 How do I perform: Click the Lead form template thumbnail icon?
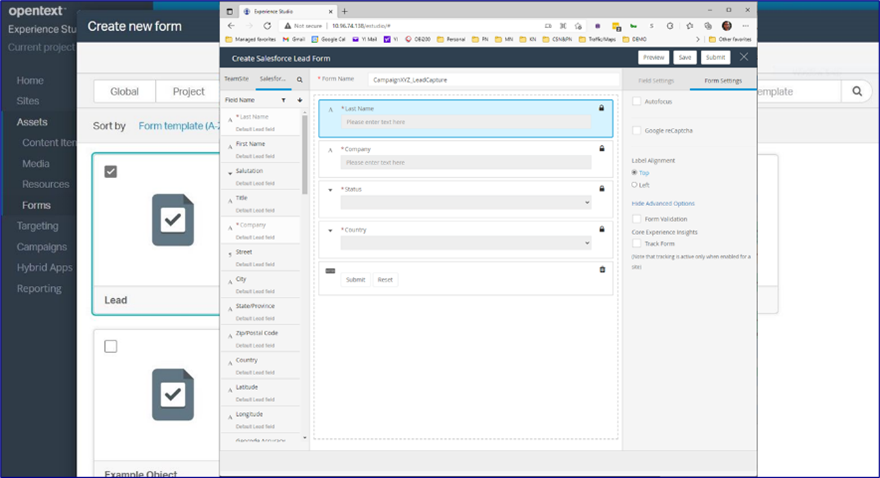coord(173,220)
